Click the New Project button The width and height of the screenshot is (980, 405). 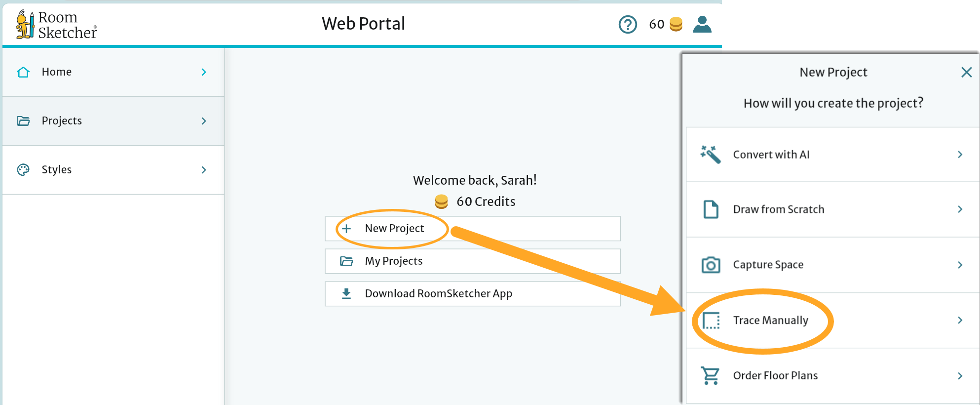[x=473, y=229]
